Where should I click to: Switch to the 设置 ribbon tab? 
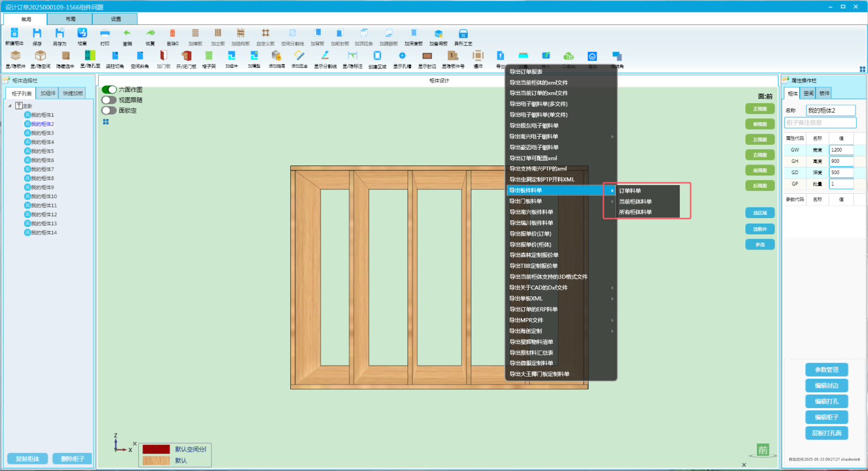(116, 19)
